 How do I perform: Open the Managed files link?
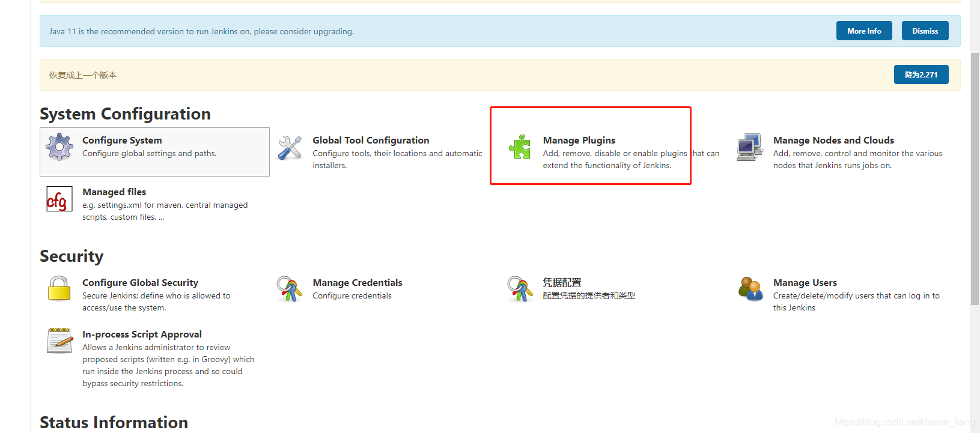(x=114, y=192)
